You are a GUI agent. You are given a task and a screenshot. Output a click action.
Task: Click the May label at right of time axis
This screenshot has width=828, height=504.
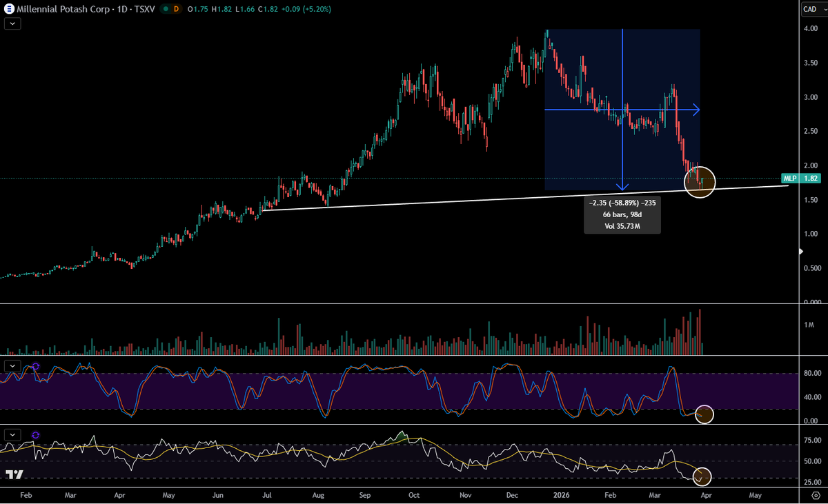(755, 495)
